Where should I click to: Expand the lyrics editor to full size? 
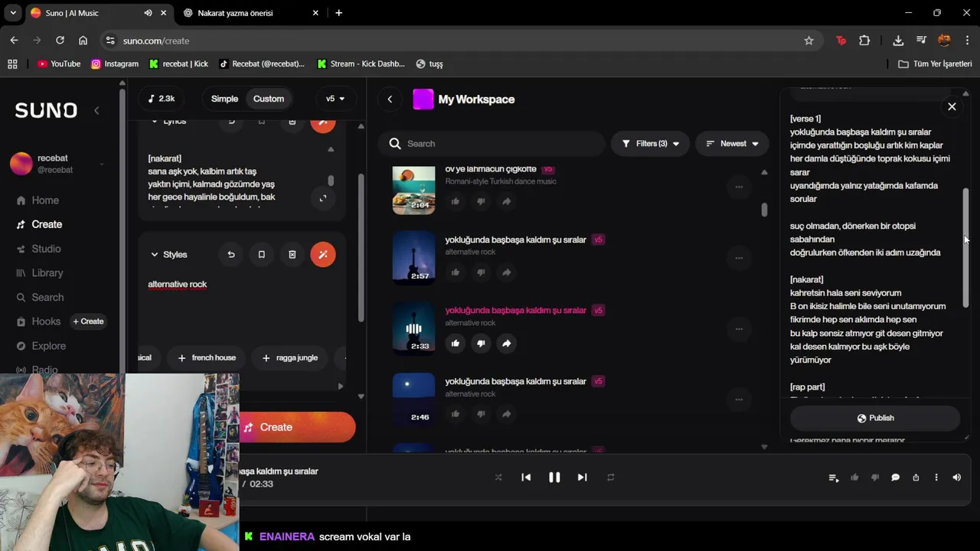[323, 198]
